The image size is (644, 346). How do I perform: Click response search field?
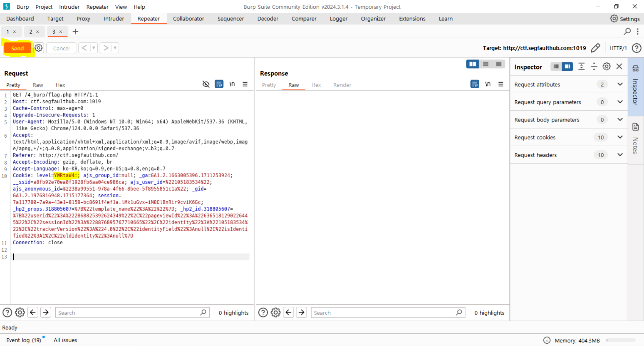pyautogui.click(x=388, y=312)
